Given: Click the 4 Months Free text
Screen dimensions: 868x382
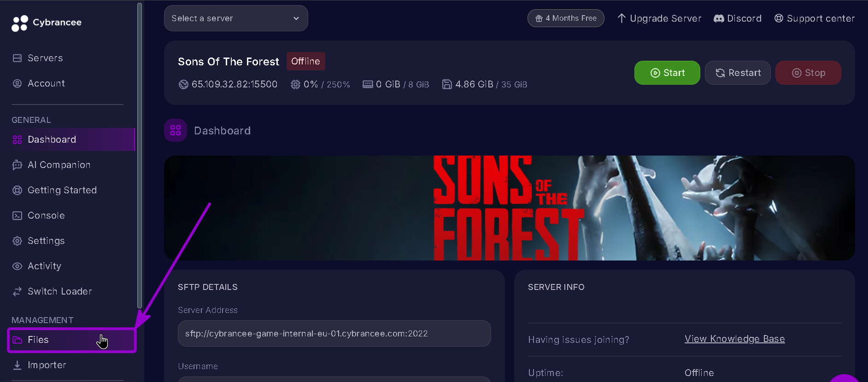Looking at the screenshot, I should [571, 18].
